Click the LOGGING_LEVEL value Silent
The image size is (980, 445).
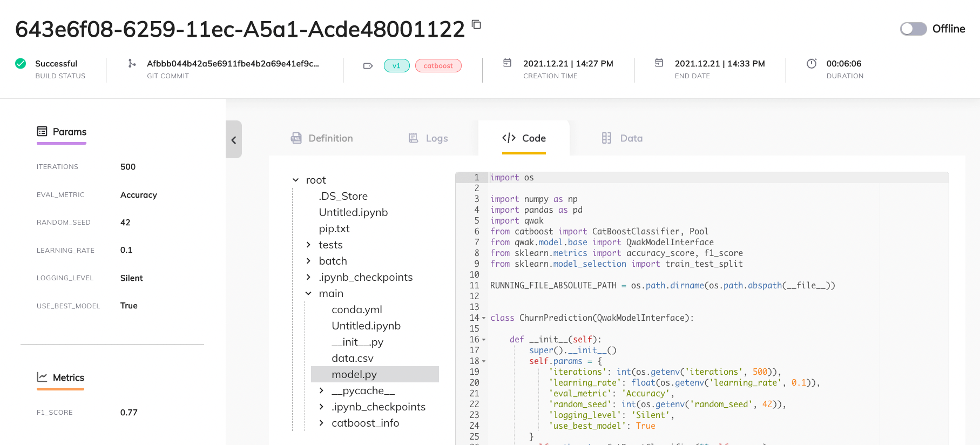coord(132,278)
